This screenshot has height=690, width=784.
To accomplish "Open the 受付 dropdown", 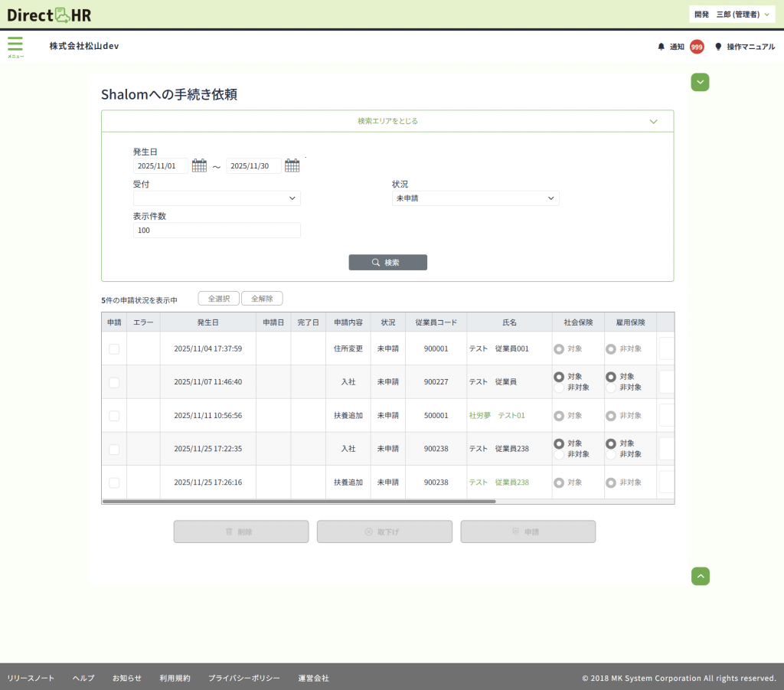I will 217,198.
